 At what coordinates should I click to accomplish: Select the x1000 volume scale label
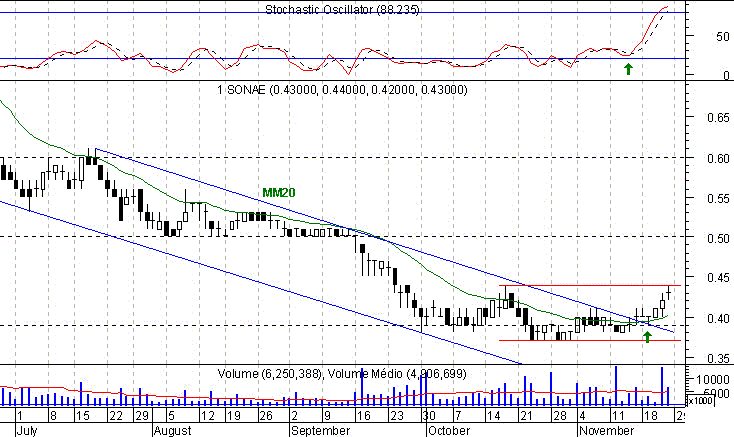700,401
